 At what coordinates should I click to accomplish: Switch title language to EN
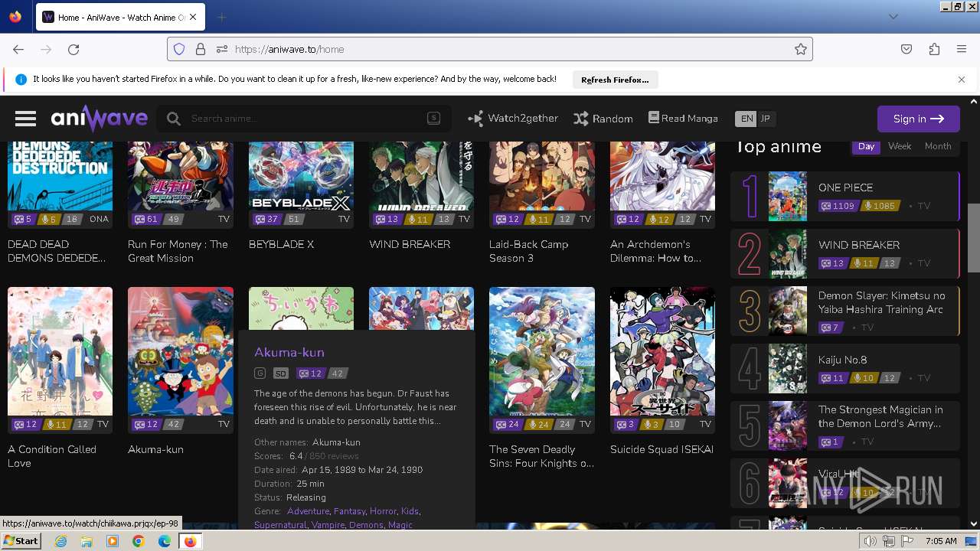point(746,119)
